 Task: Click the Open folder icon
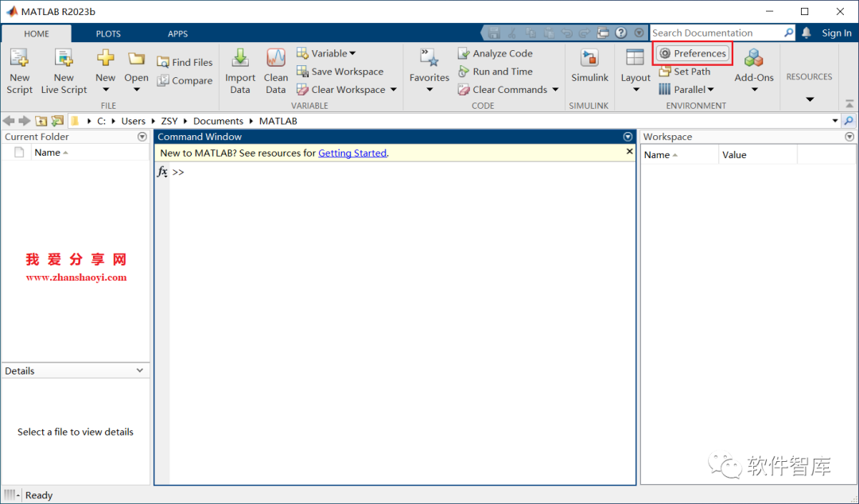pos(136,58)
